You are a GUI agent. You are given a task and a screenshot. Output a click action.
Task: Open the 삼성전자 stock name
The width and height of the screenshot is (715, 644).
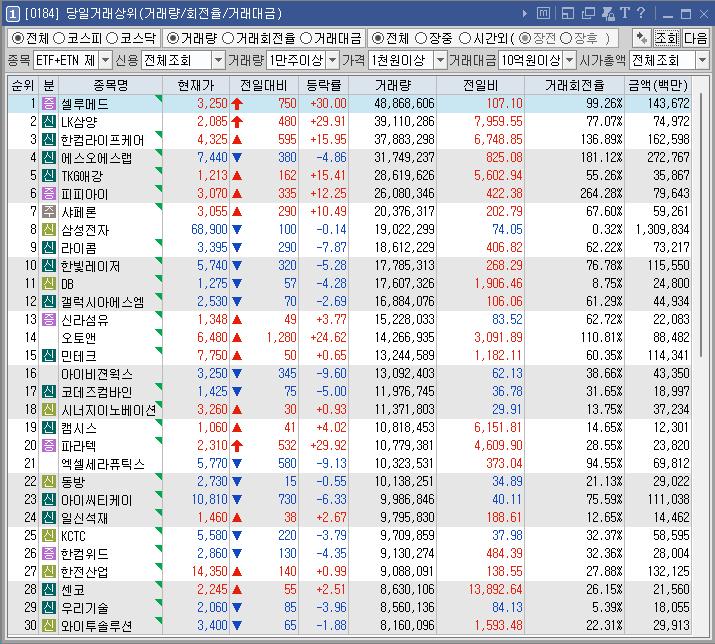coord(85,230)
